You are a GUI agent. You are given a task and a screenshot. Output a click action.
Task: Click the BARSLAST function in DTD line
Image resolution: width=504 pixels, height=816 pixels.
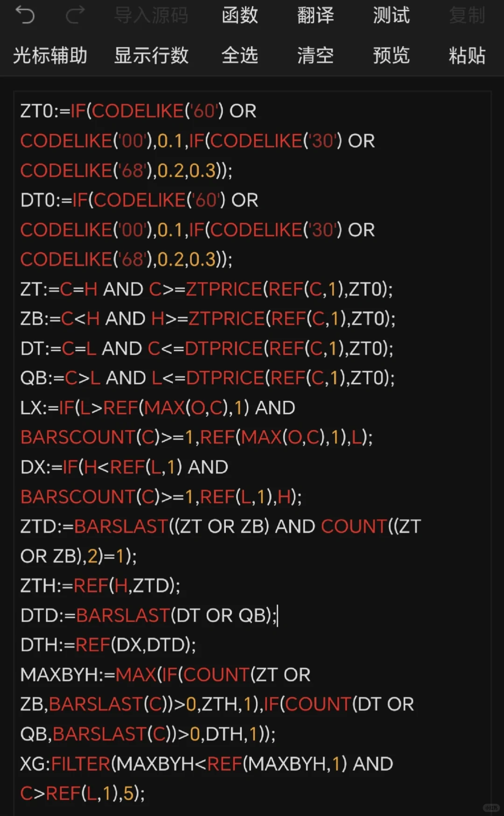(x=123, y=616)
